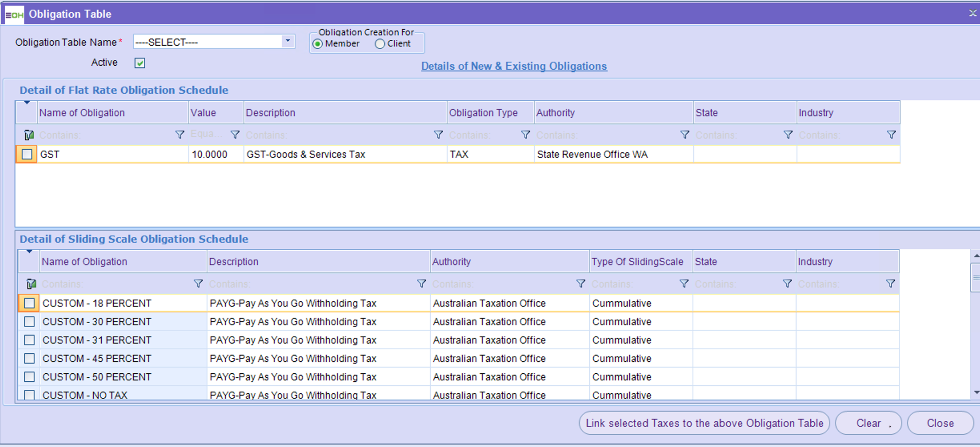The width and height of the screenshot is (980, 447).
Task: Tick the GST obligation checkbox
Action: pos(27,154)
